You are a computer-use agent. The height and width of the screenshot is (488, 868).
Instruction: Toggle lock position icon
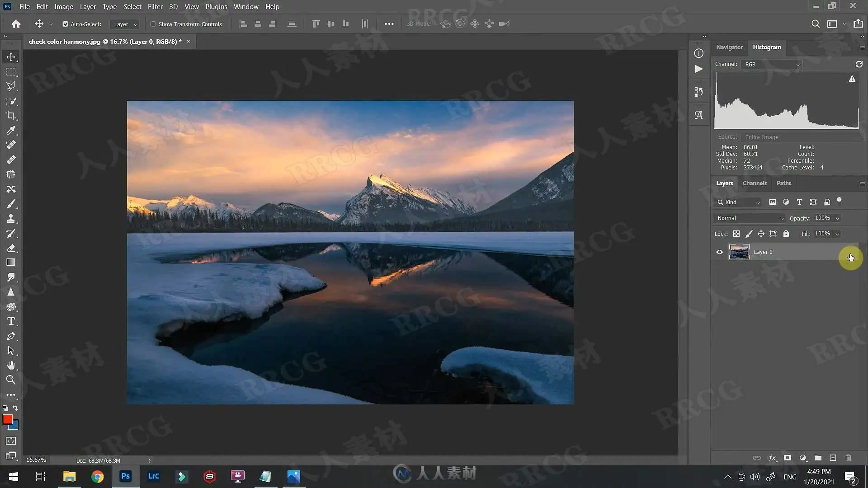point(761,234)
